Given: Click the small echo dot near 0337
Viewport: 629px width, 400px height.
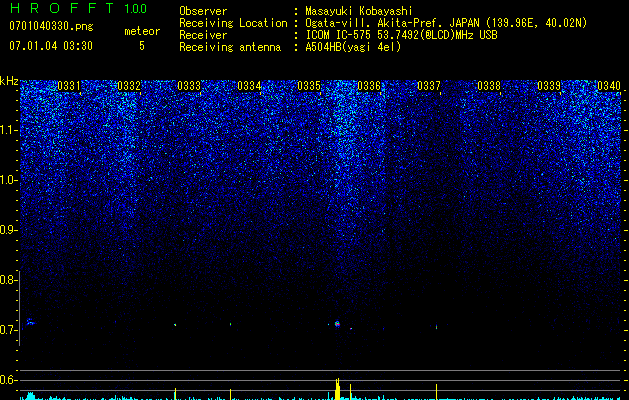Looking at the screenshot, I should [436, 327].
